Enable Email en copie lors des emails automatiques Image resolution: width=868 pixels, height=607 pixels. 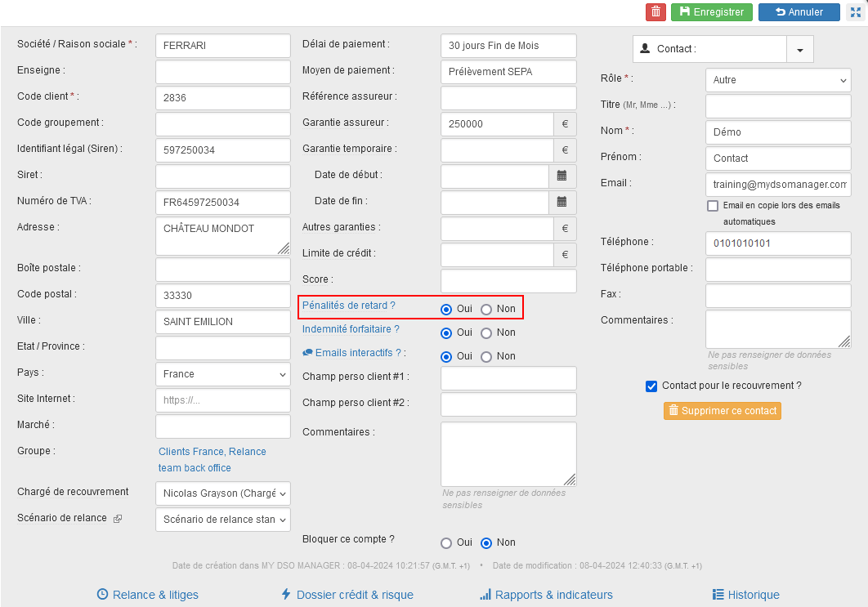click(712, 205)
